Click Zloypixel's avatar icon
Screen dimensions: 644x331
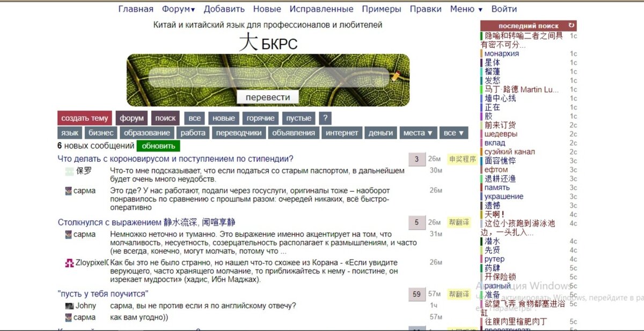pyautogui.click(x=68, y=263)
